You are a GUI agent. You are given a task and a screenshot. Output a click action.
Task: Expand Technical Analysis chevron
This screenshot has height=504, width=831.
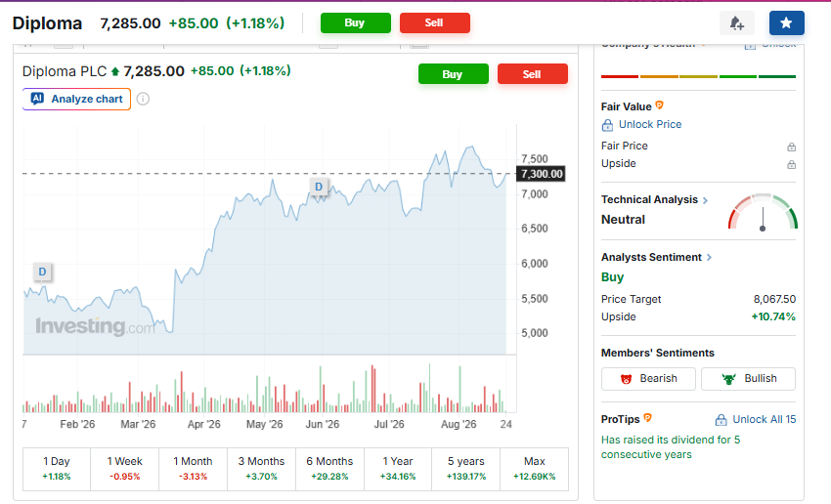[x=706, y=200]
